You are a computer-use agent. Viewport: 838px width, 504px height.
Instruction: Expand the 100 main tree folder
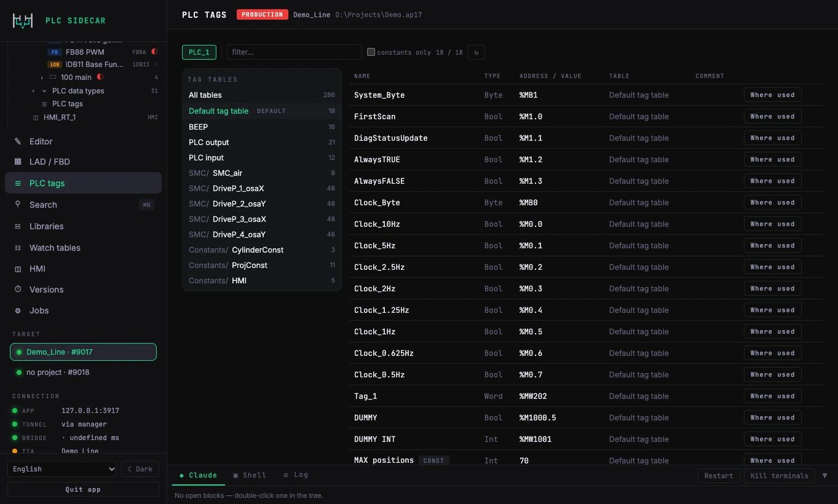[42, 77]
